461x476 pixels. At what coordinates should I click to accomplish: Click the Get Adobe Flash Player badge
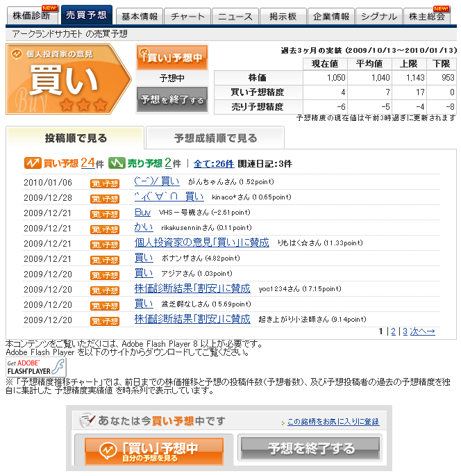(35, 367)
